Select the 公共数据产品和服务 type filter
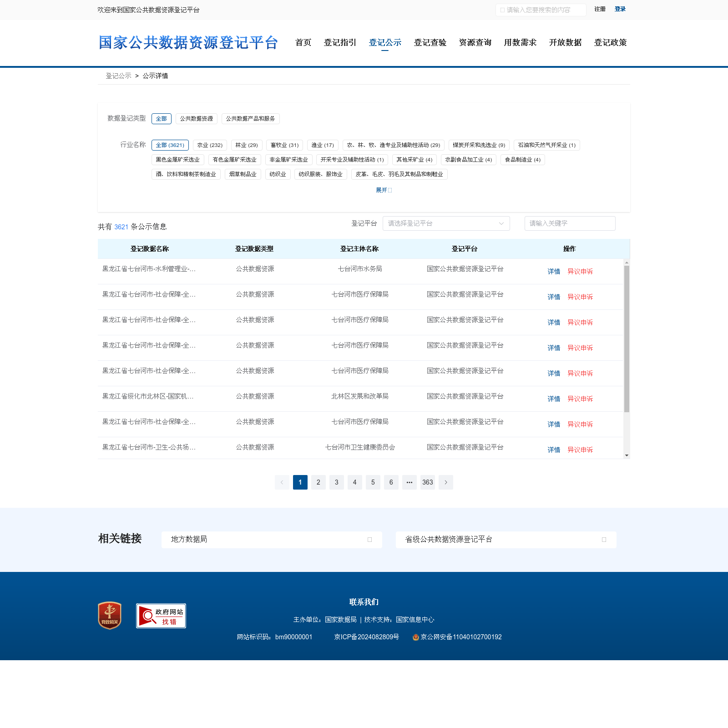 [250, 119]
